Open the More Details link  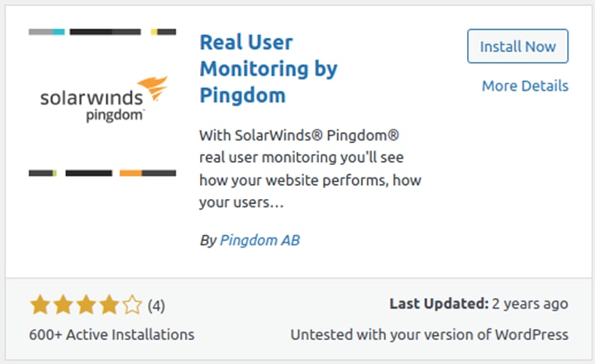tap(526, 86)
